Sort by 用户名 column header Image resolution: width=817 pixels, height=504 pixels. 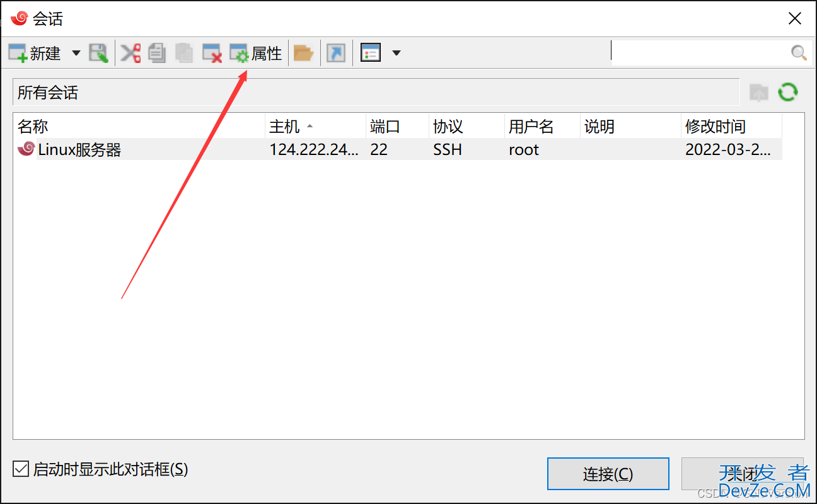(542, 127)
